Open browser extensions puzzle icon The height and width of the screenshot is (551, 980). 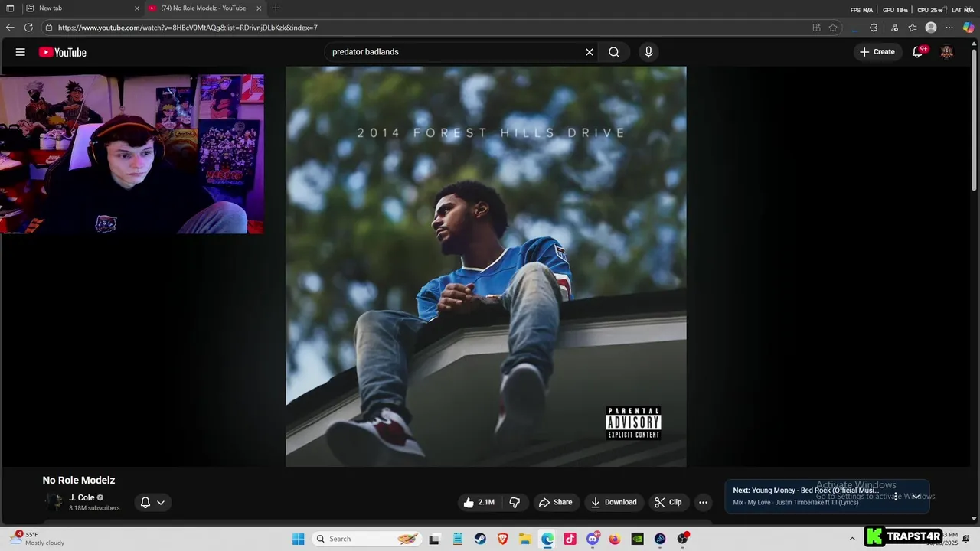pyautogui.click(x=874, y=28)
